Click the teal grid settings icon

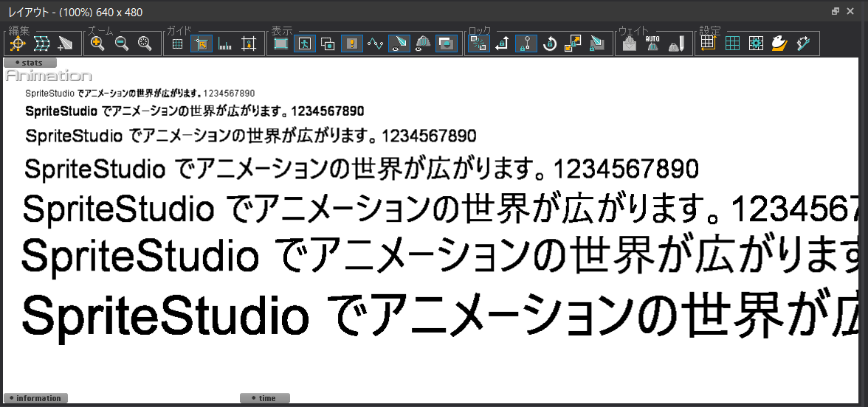(732, 43)
